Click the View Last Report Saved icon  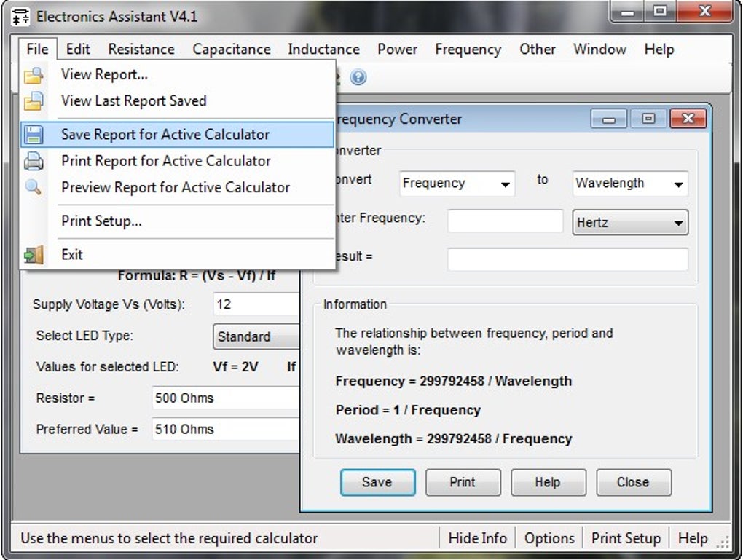[34, 101]
